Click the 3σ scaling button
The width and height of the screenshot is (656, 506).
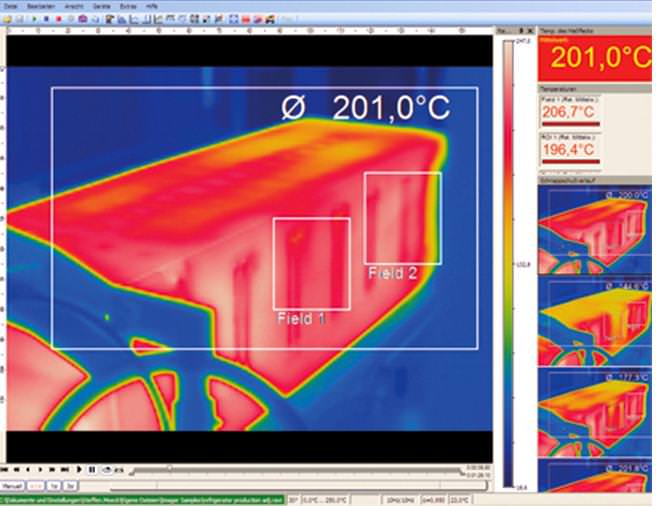(70, 486)
